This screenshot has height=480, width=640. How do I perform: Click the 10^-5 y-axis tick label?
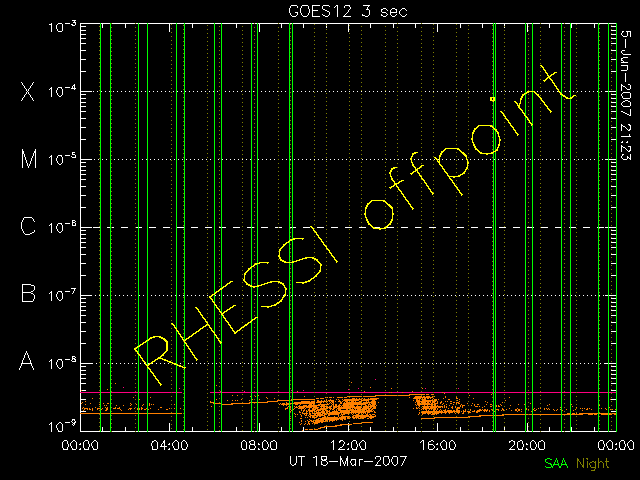click(x=62, y=159)
